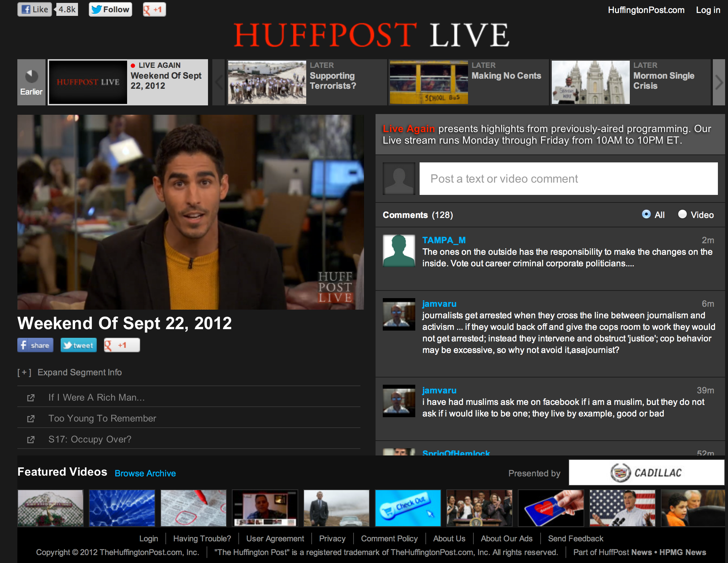
Task: Click jamvaru avatar on 6m comment
Action: [x=399, y=314]
